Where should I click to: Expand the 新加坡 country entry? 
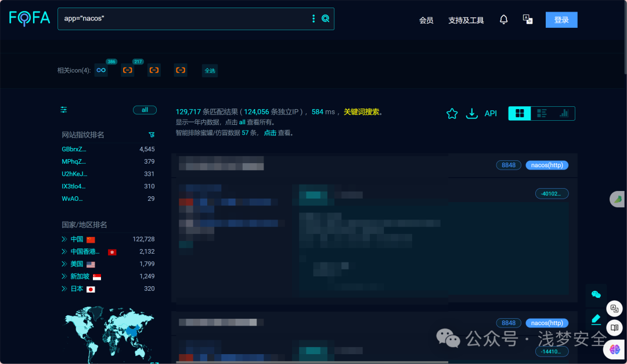[64, 276]
